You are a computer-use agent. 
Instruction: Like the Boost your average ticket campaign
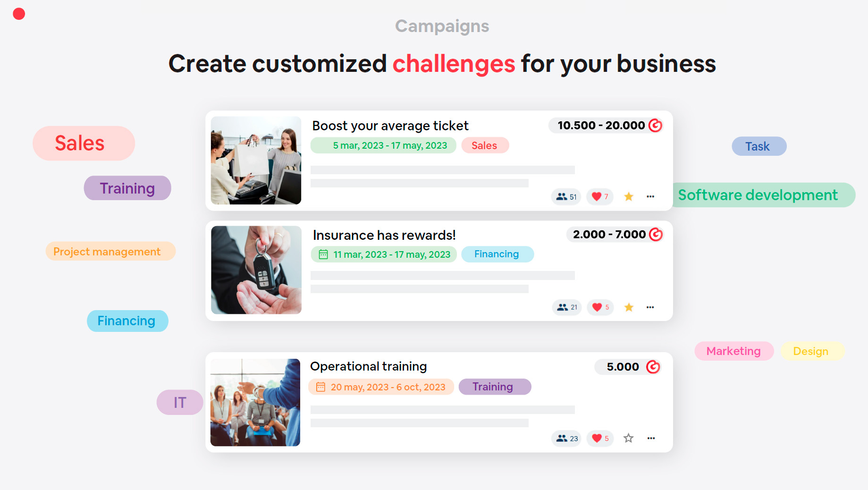tap(597, 197)
